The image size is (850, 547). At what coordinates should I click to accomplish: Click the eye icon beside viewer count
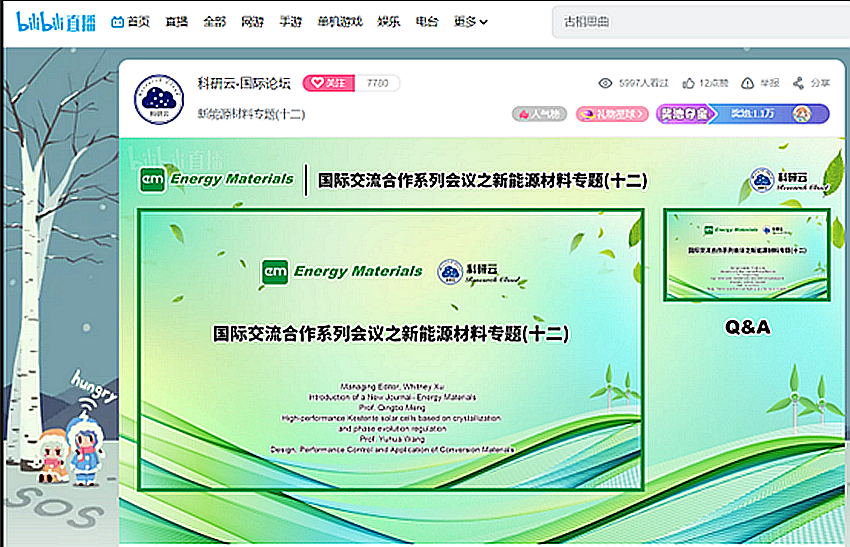(x=605, y=83)
